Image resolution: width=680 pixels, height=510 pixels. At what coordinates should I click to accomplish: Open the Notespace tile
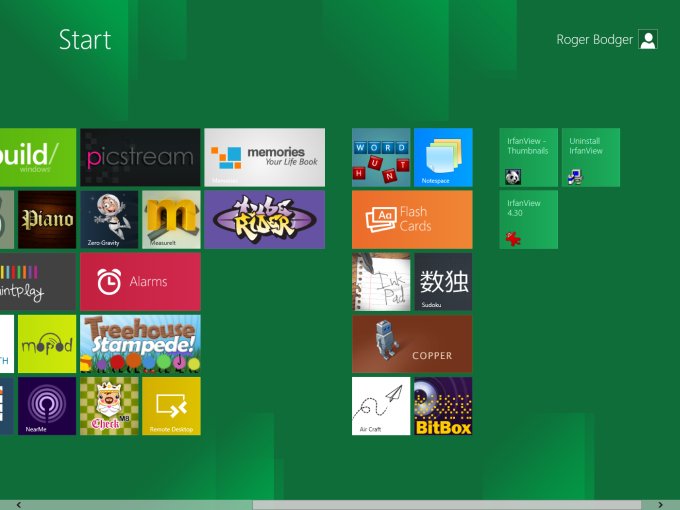coord(443,157)
